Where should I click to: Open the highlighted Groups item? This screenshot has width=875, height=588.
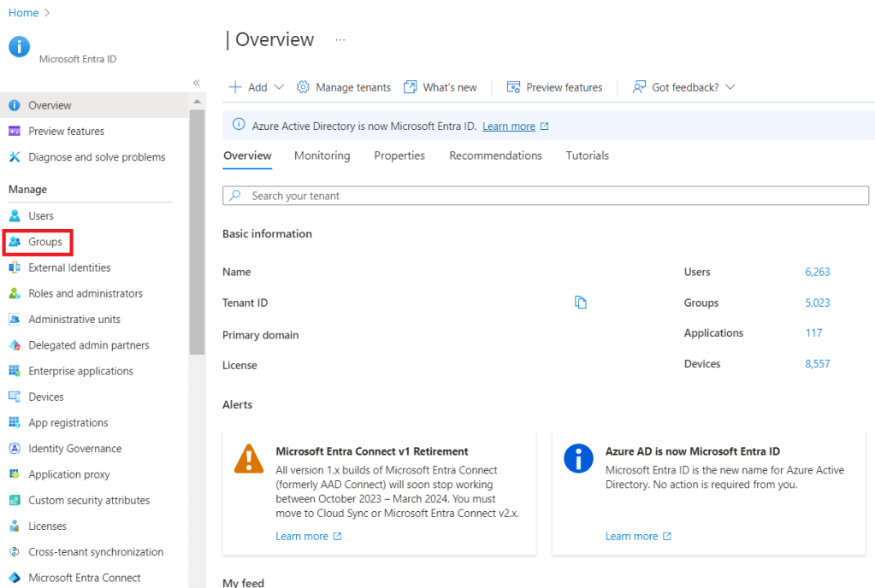pyautogui.click(x=47, y=241)
